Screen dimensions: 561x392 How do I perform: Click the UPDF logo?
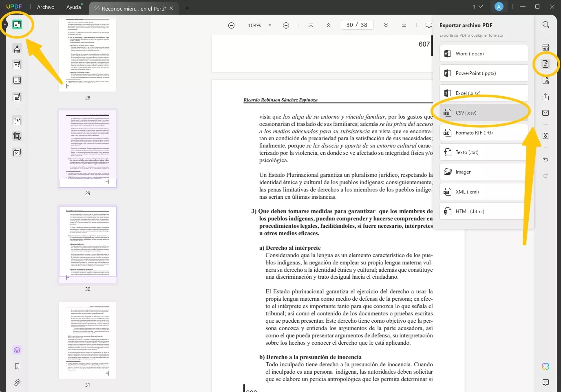point(14,7)
